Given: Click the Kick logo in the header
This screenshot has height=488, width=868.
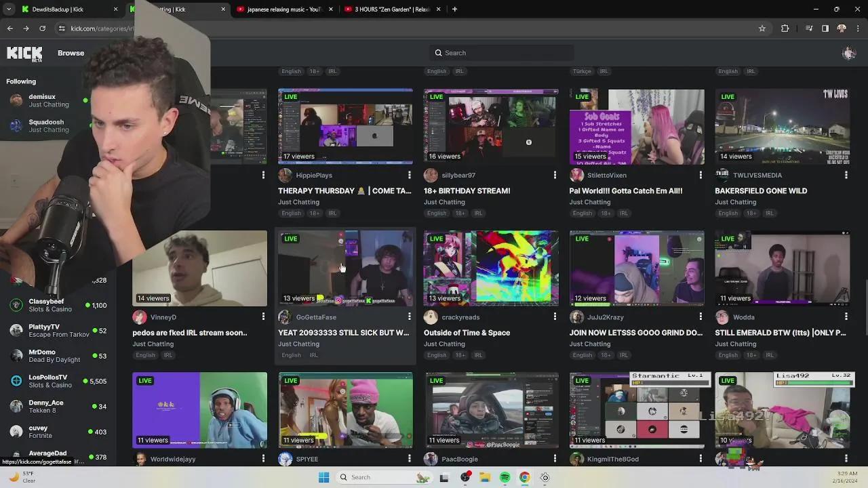Looking at the screenshot, I should 24,54.
